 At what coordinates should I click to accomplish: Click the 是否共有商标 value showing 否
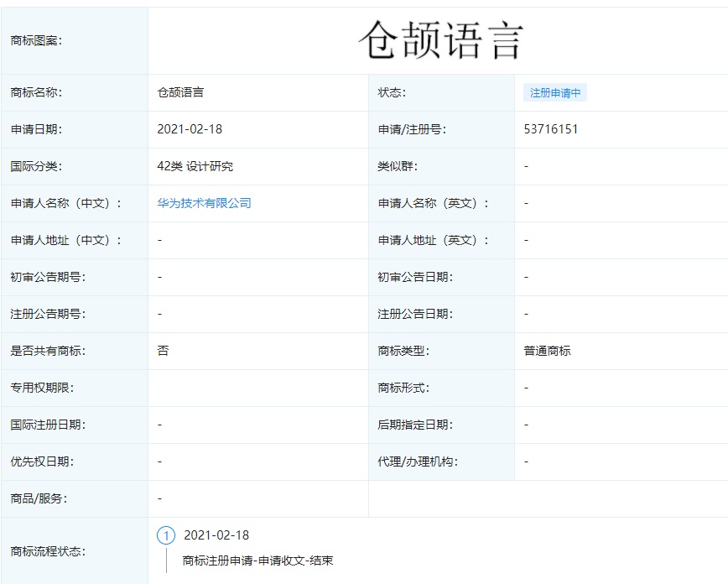point(160,351)
